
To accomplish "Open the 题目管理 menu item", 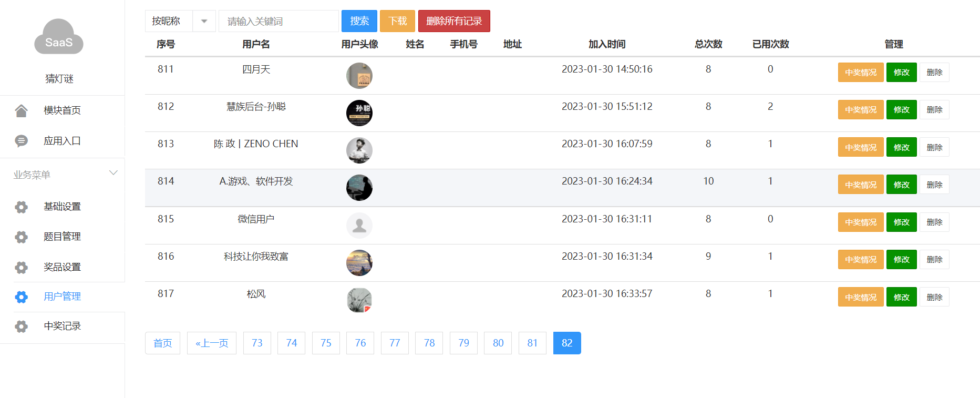I will [62, 237].
